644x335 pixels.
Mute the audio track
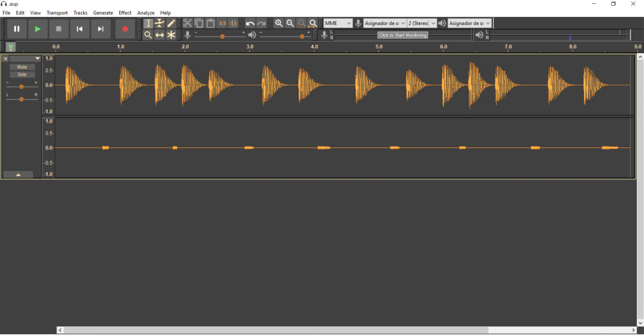[x=22, y=67]
